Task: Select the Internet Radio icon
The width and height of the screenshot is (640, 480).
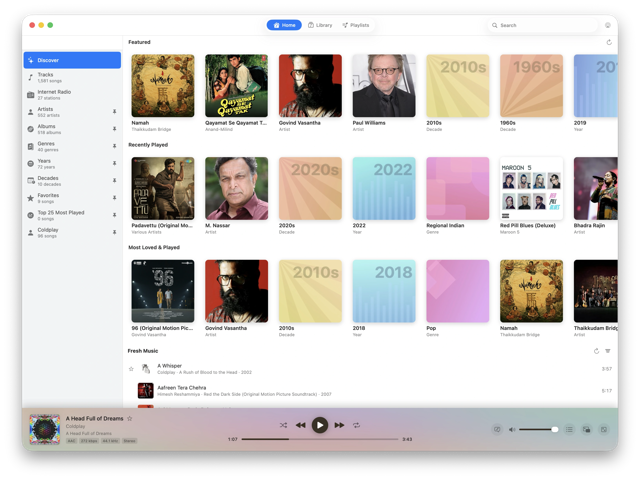Action: click(31, 95)
